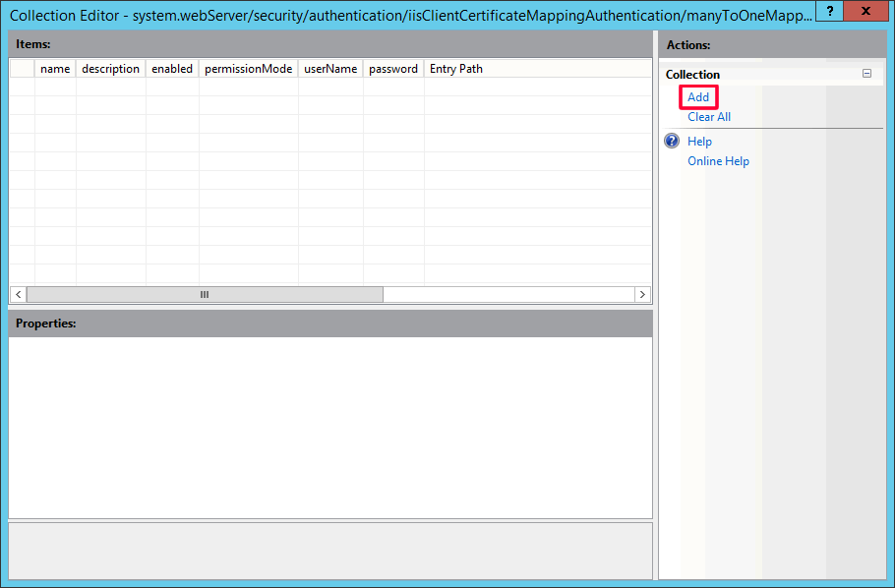The image size is (895, 588).
Task: Sort by the name column header
Action: (x=55, y=69)
